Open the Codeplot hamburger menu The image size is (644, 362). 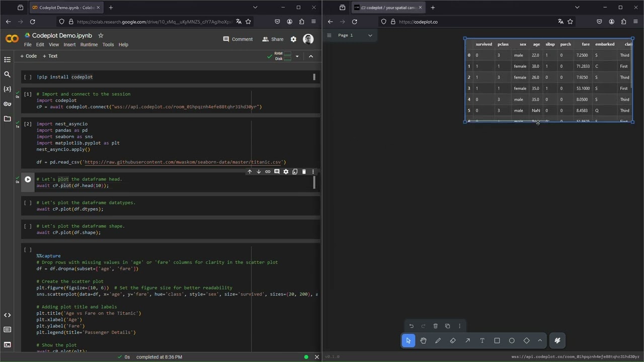tap(329, 35)
